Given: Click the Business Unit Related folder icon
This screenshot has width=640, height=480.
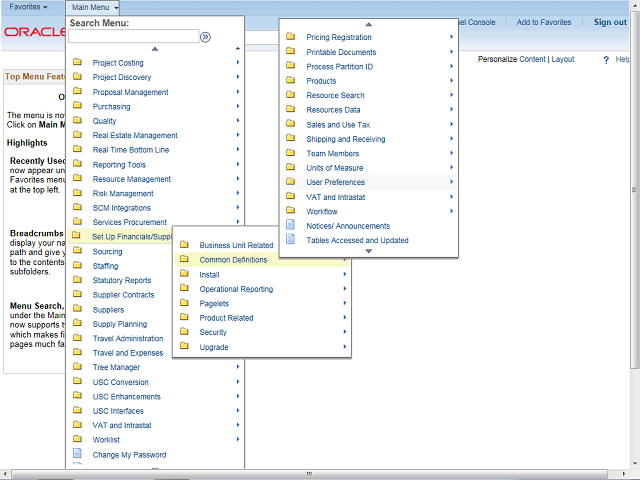Looking at the screenshot, I should click(184, 244).
